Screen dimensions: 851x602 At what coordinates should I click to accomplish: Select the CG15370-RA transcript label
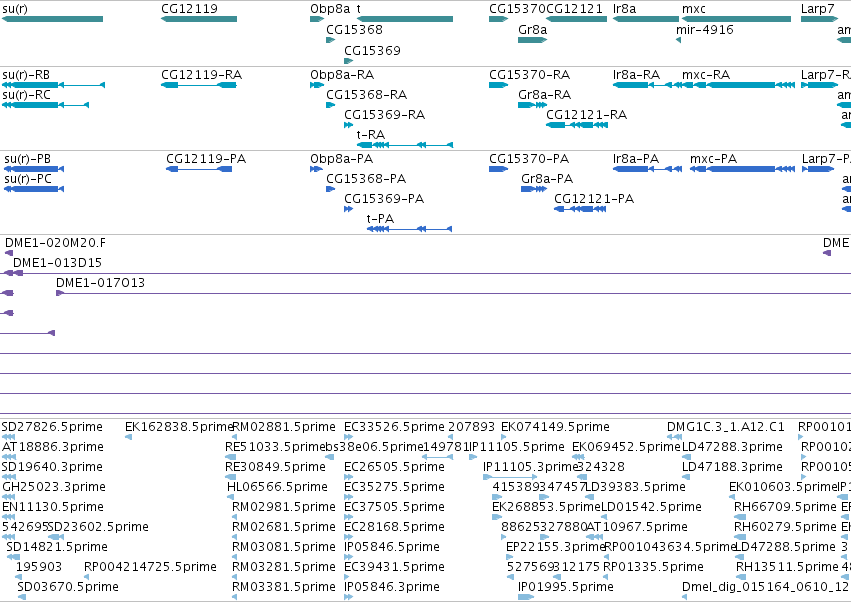(x=529, y=74)
